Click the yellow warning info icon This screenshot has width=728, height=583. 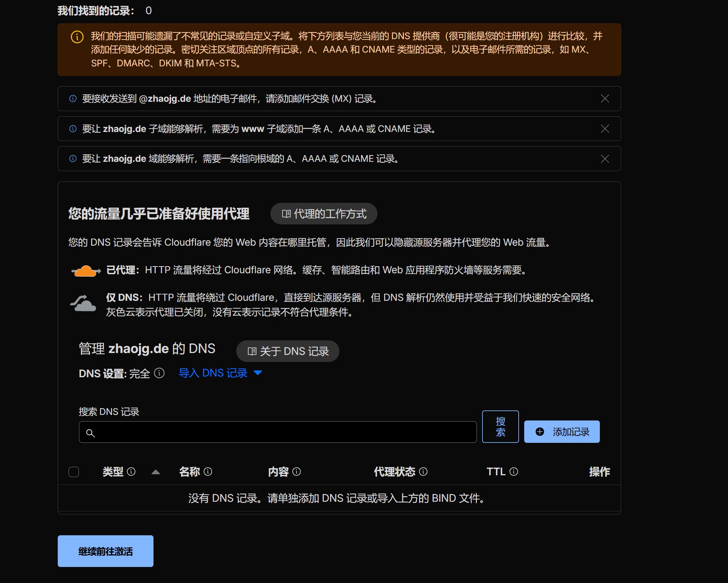coord(77,37)
